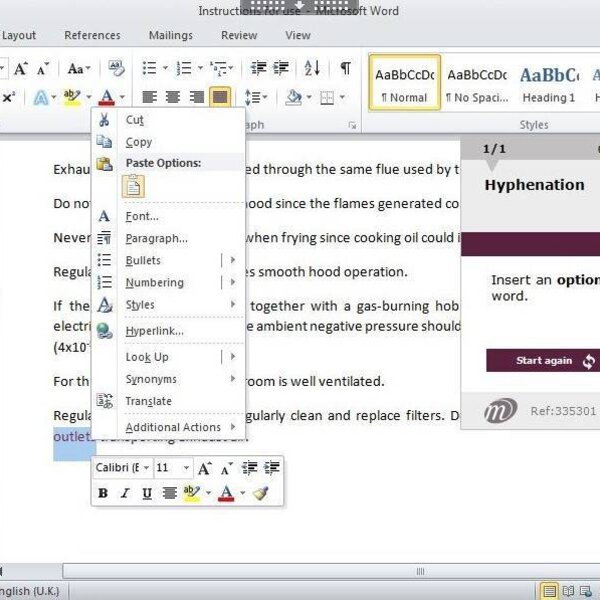Click the Numbering list icon in ribbon
The height and width of the screenshot is (600, 600).
[x=184, y=68]
